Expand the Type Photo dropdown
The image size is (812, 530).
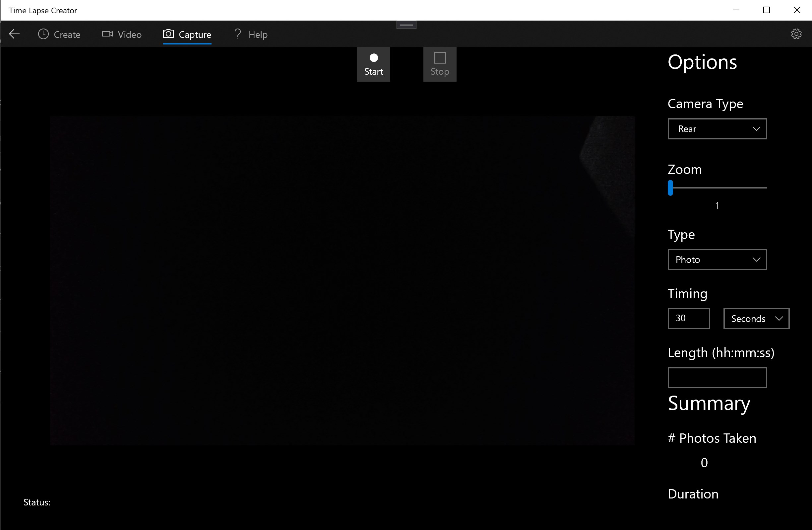click(717, 260)
